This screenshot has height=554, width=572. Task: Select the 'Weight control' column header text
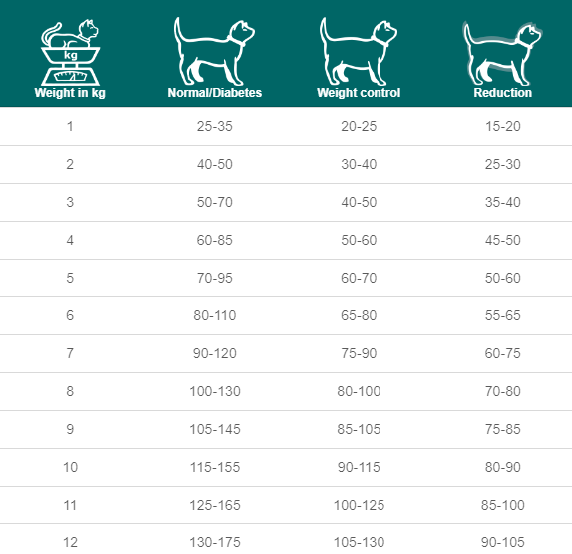pyautogui.click(x=359, y=93)
